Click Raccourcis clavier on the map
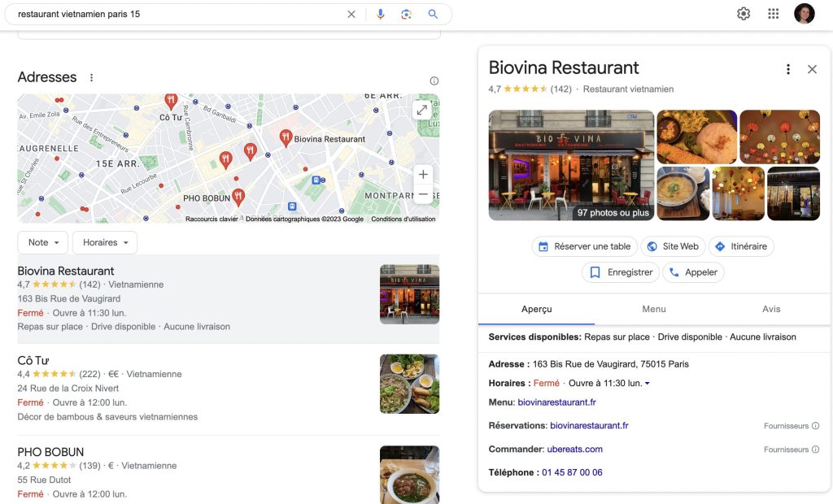Screen dimensions: 833x504 click(212, 219)
